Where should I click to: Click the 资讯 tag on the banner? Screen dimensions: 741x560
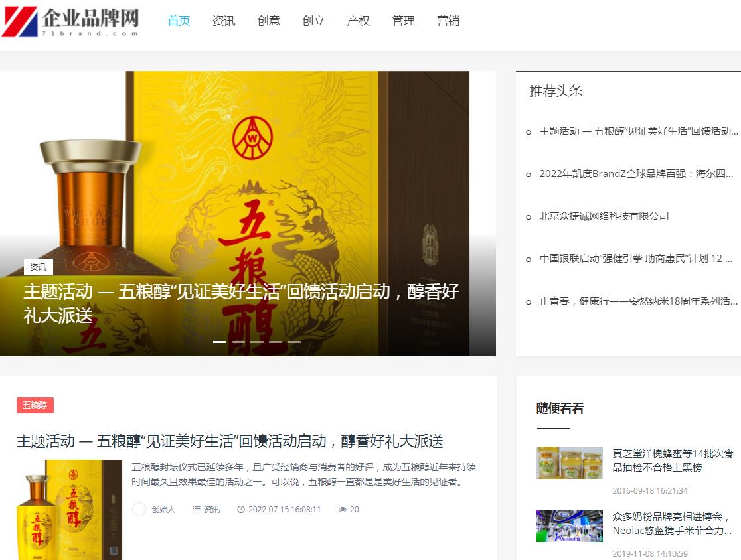click(x=39, y=267)
